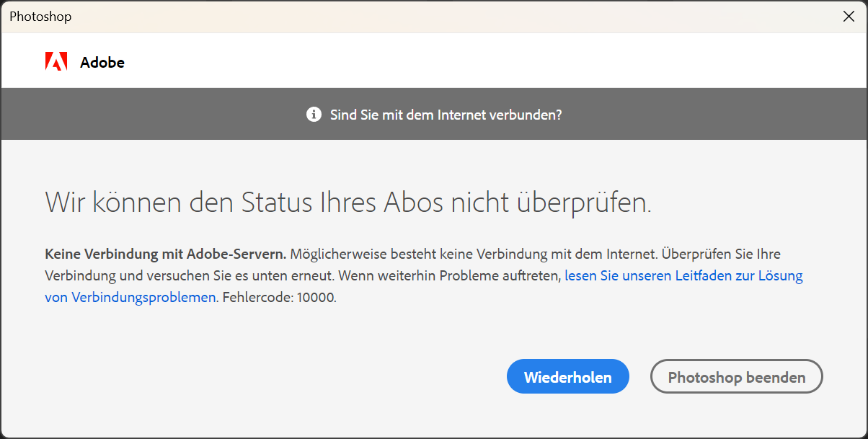The image size is (868, 439).
Task: Click 'Sind Sie mit dem Internet verbunden?' text
Action: pos(446,115)
